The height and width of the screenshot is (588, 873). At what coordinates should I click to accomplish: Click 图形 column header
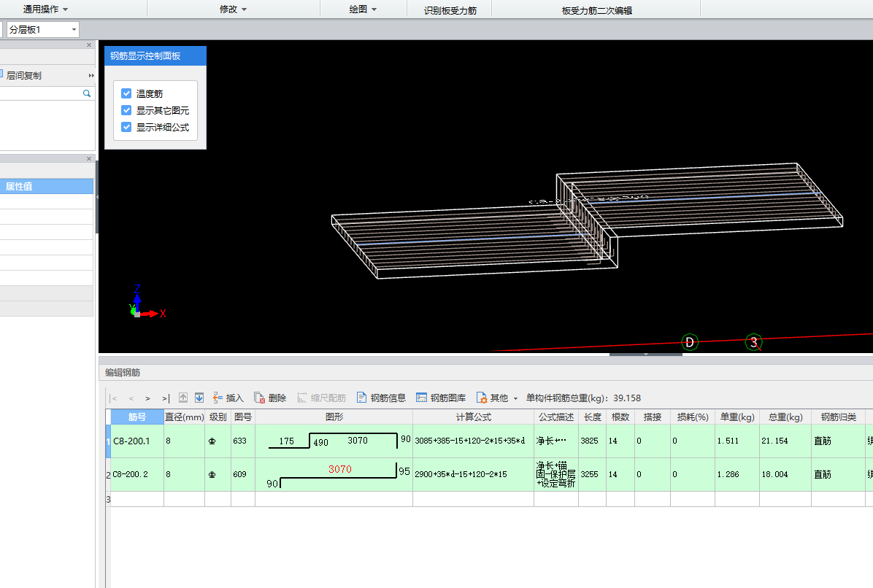point(334,417)
